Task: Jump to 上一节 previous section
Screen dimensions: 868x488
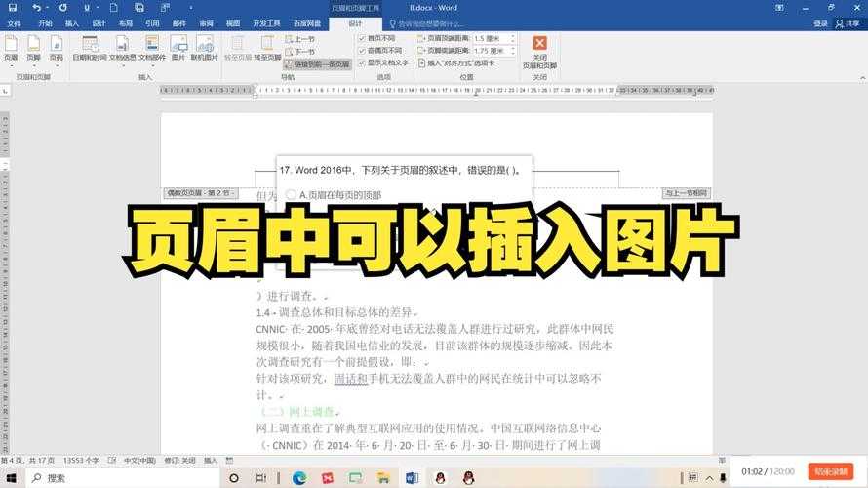Action: 300,39
